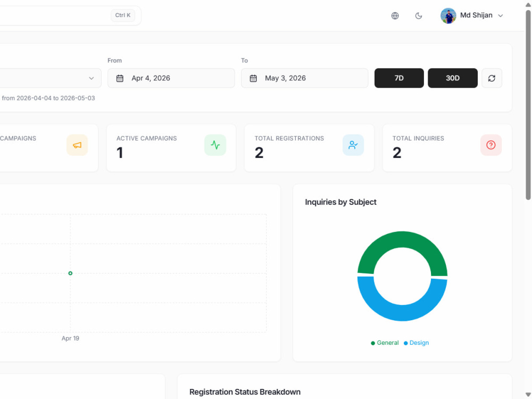The width and height of the screenshot is (532, 399).
Task: Expand the Md Shijan user menu chevron
Action: tap(501, 15)
